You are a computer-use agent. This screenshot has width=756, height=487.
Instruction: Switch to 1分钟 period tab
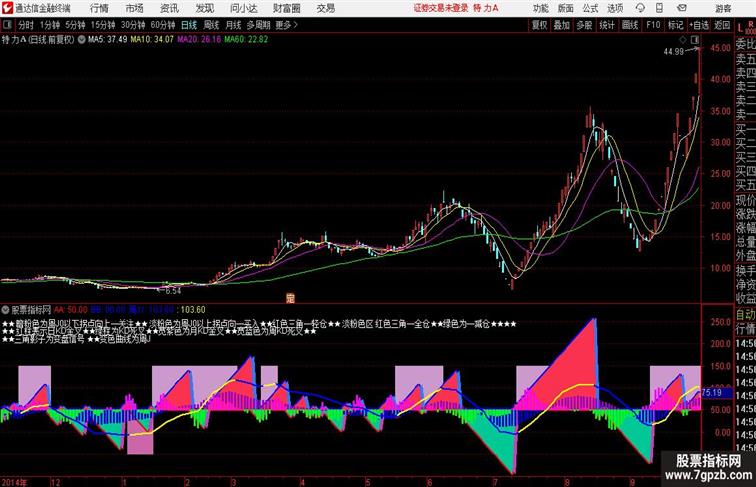coord(50,25)
